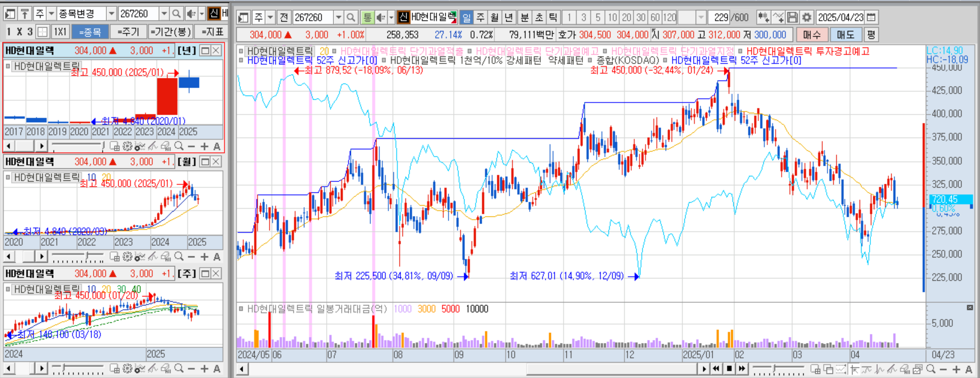Click the 매수 buy button

tap(812, 35)
